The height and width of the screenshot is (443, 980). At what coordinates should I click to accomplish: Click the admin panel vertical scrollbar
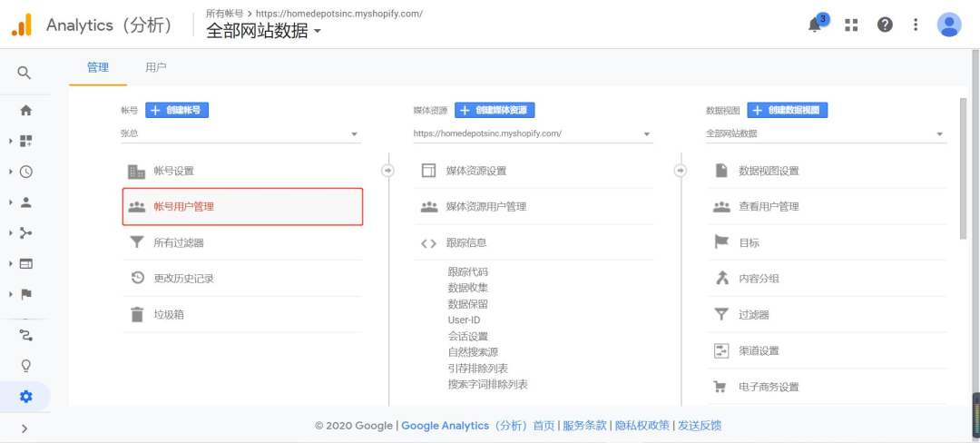963,169
